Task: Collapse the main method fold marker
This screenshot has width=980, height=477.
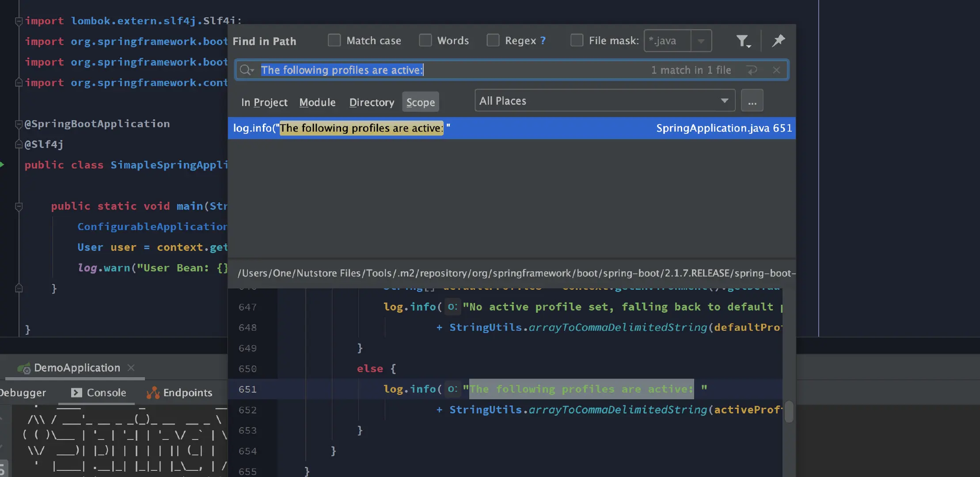Action: click(19, 206)
